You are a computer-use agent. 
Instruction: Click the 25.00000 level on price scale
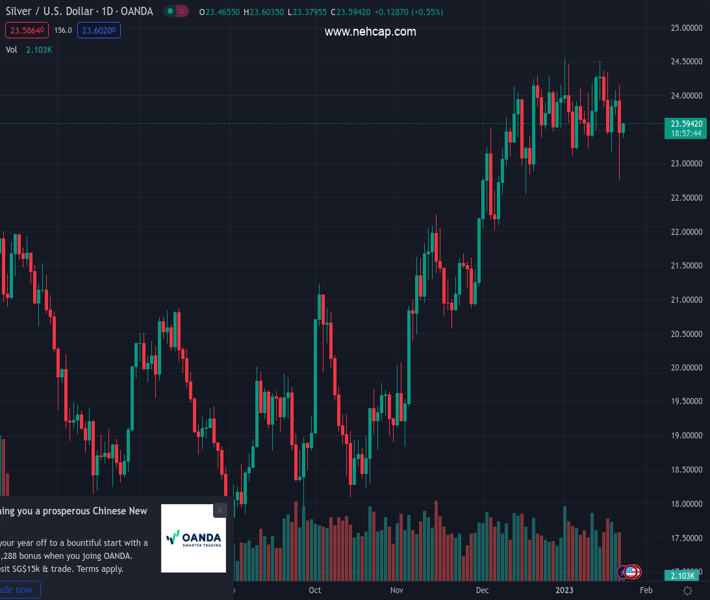[685, 28]
